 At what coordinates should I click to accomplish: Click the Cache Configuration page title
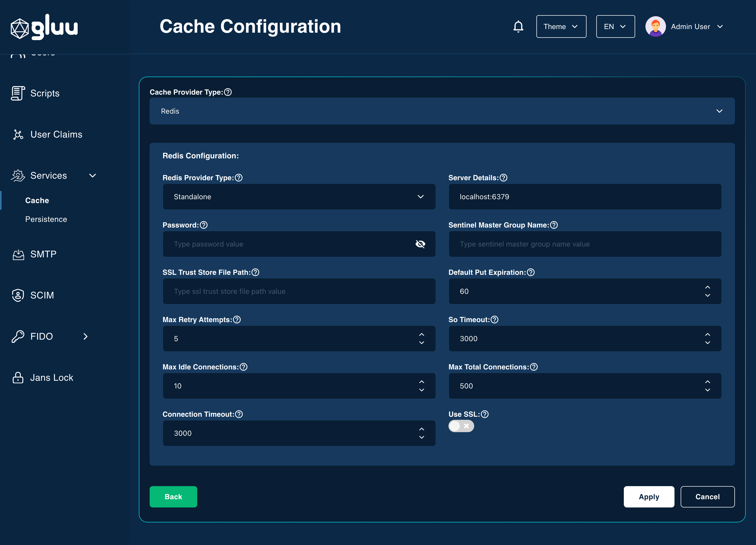coord(250,26)
